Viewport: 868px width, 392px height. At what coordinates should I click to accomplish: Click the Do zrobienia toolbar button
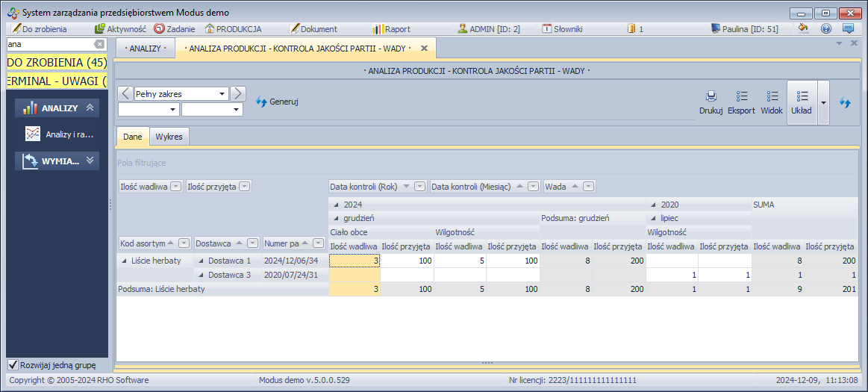(x=40, y=29)
